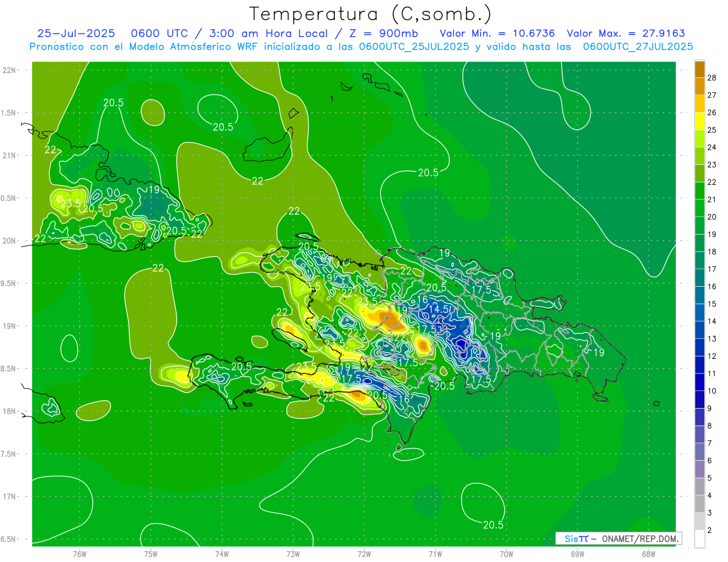Click the '68W' longitude axis label
This screenshot has height=562, width=728.
pyautogui.click(x=648, y=554)
